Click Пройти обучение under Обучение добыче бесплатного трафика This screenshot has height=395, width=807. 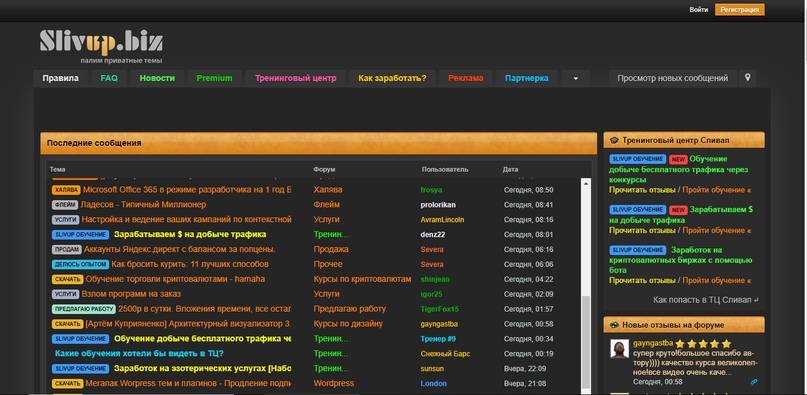click(x=716, y=190)
